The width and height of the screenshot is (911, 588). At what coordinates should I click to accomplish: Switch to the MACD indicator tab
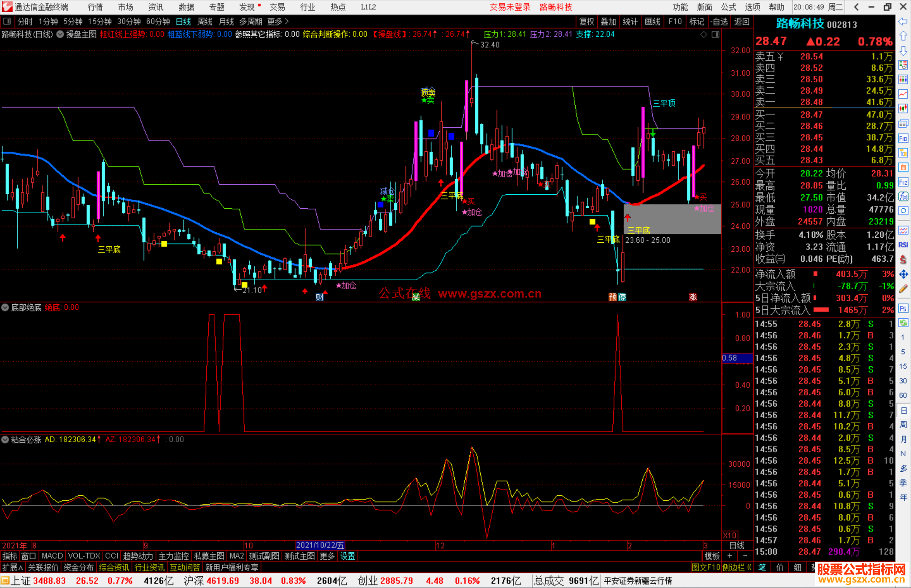[52, 556]
